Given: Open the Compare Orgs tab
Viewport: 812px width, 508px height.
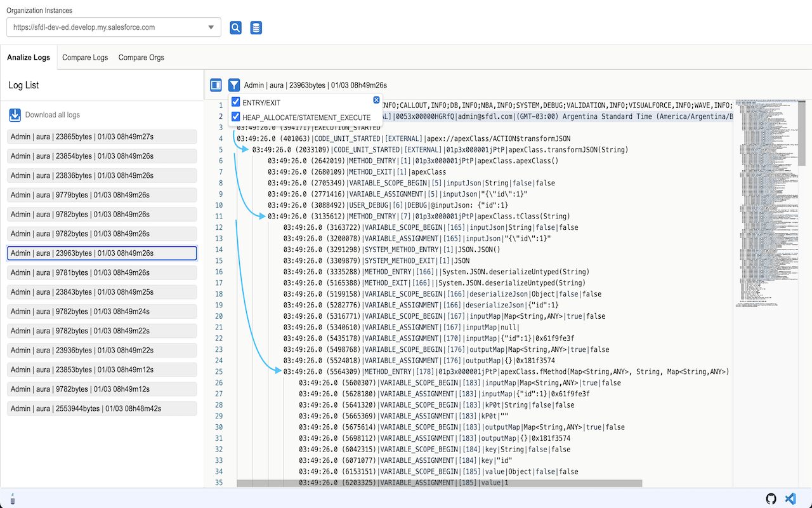Looking at the screenshot, I should pyautogui.click(x=141, y=57).
